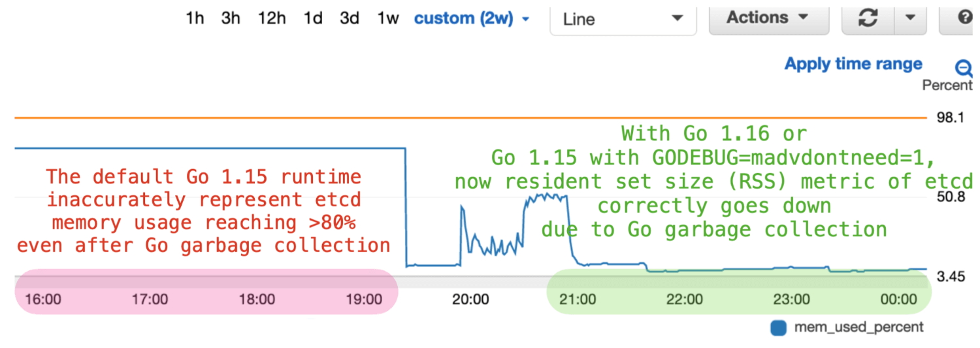Screen dimensions: 980x348
Task: Switch to the 1w time range
Action: (387, 18)
